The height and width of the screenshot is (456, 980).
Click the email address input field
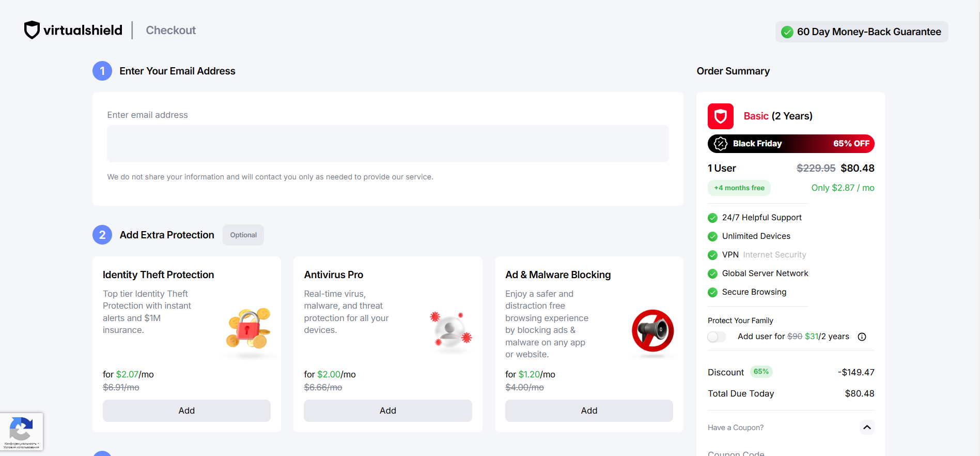pyautogui.click(x=387, y=144)
